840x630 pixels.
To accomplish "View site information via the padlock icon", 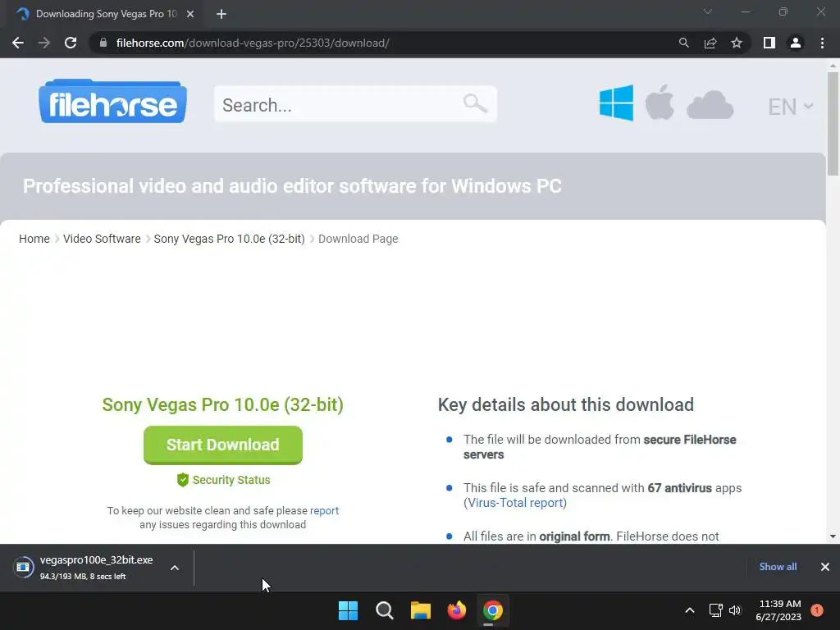I will (103, 43).
